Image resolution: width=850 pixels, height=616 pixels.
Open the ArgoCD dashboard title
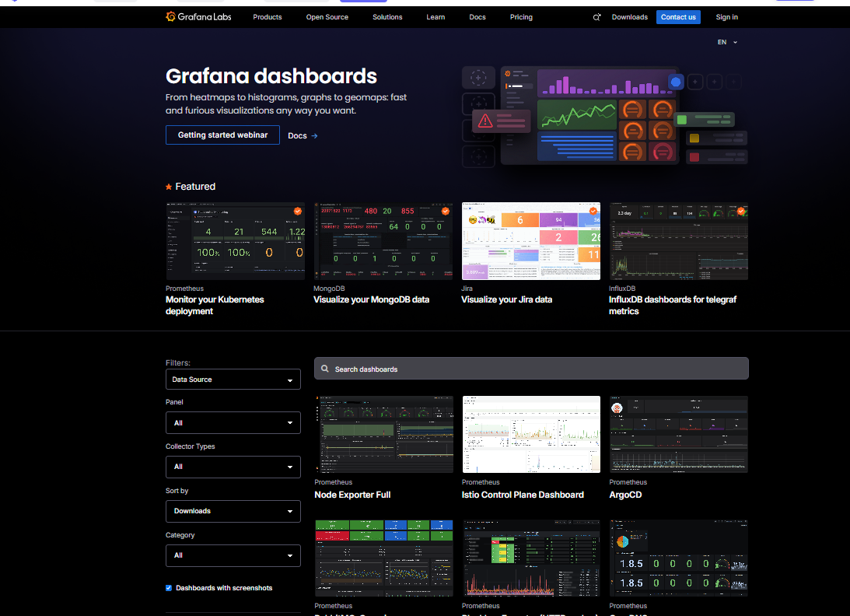coord(625,495)
